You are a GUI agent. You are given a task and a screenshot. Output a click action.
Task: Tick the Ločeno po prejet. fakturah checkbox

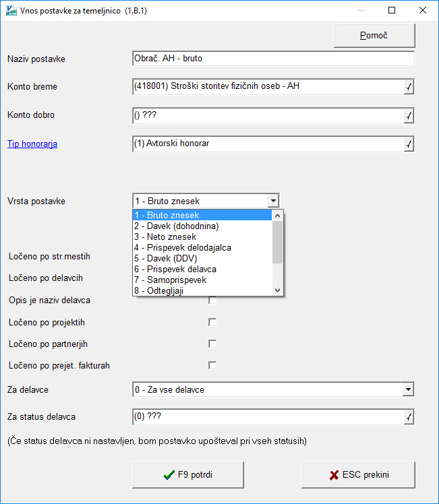click(212, 365)
